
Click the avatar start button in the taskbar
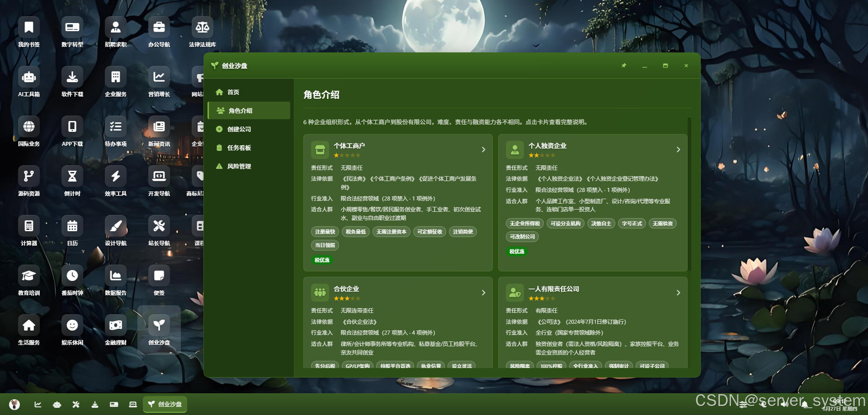14,404
